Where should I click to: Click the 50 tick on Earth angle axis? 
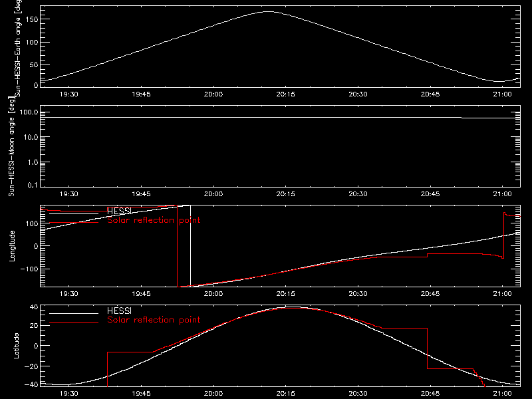point(34,65)
